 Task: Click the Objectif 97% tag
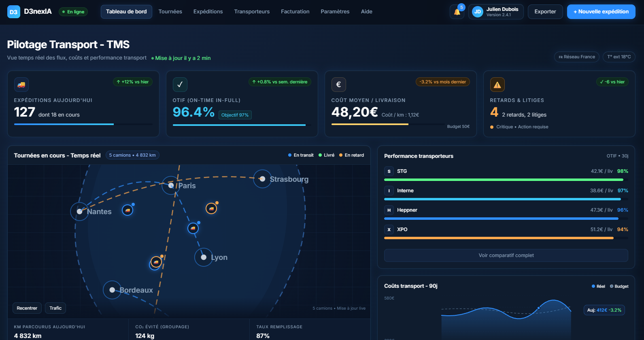click(x=235, y=115)
